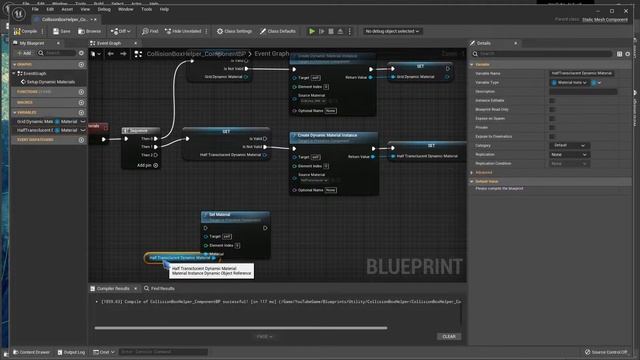Collapse the Variables section in My Blueprint
The width and height of the screenshot is (640, 360).
(x=15, y=112)
